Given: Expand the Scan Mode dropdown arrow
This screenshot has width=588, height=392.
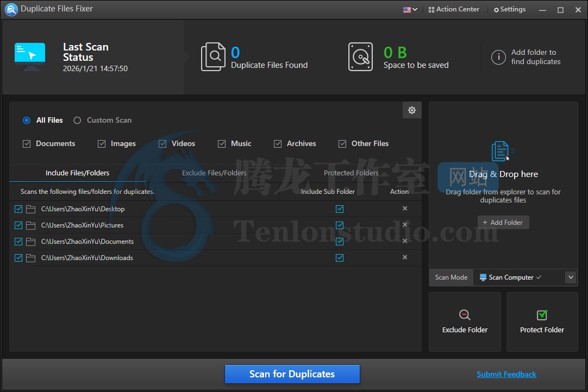Looking at the screenshot, I should pos(571,277).
